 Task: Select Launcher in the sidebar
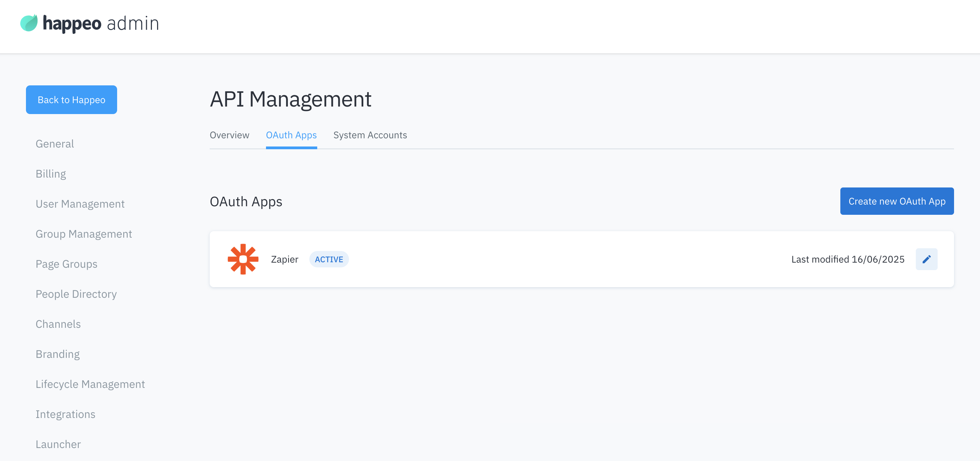pos(58,444)
